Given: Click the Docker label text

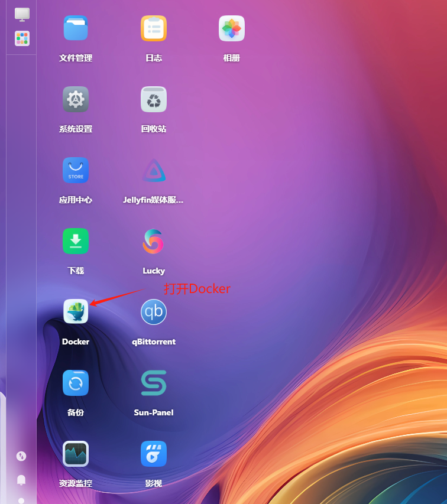Looking at the screenshot, I should (x=76, y=342).
